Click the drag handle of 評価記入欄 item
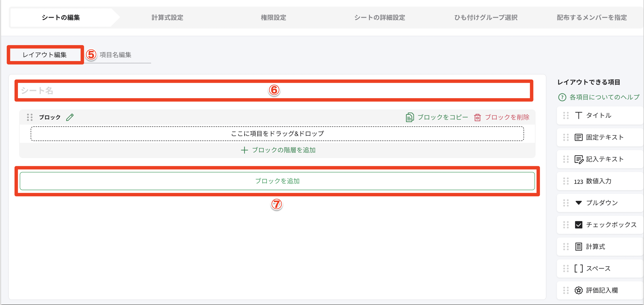 pos(566,290)
